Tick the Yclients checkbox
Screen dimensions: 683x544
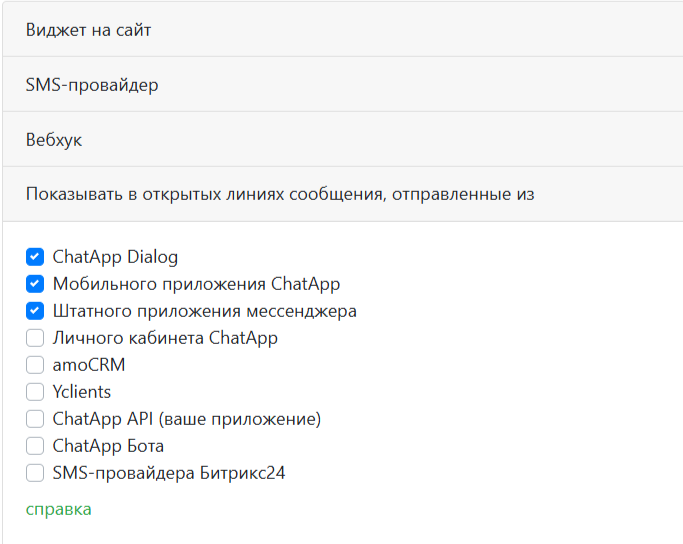click(35, 392)
